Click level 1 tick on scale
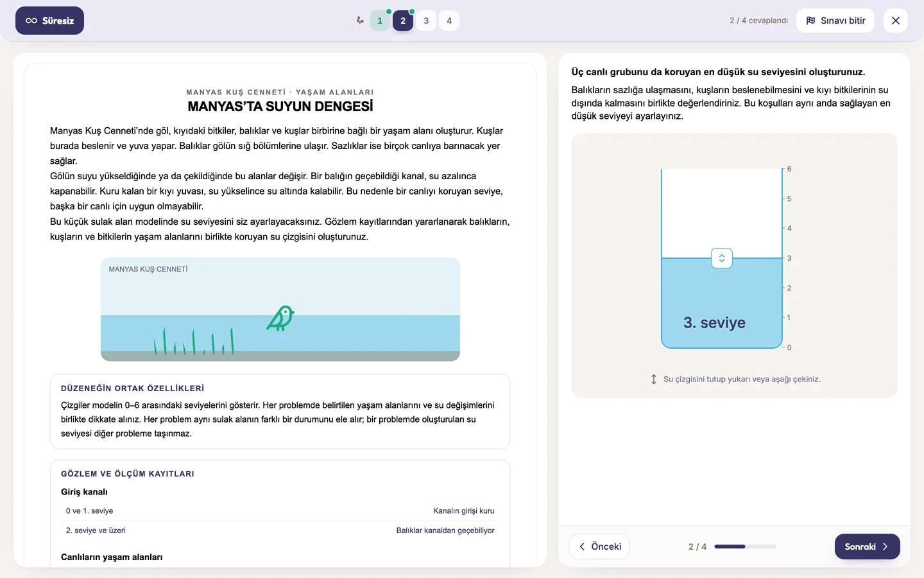Viewport: 924px width, 578px height. click(788, 318)
